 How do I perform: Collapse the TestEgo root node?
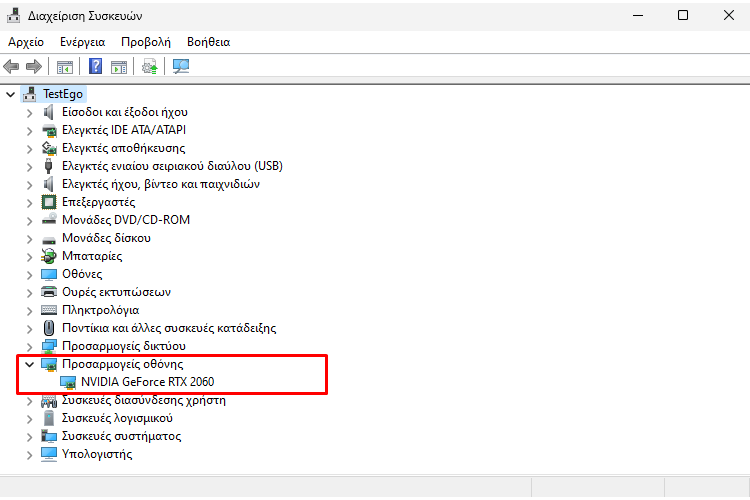click(x=11, y=94)
